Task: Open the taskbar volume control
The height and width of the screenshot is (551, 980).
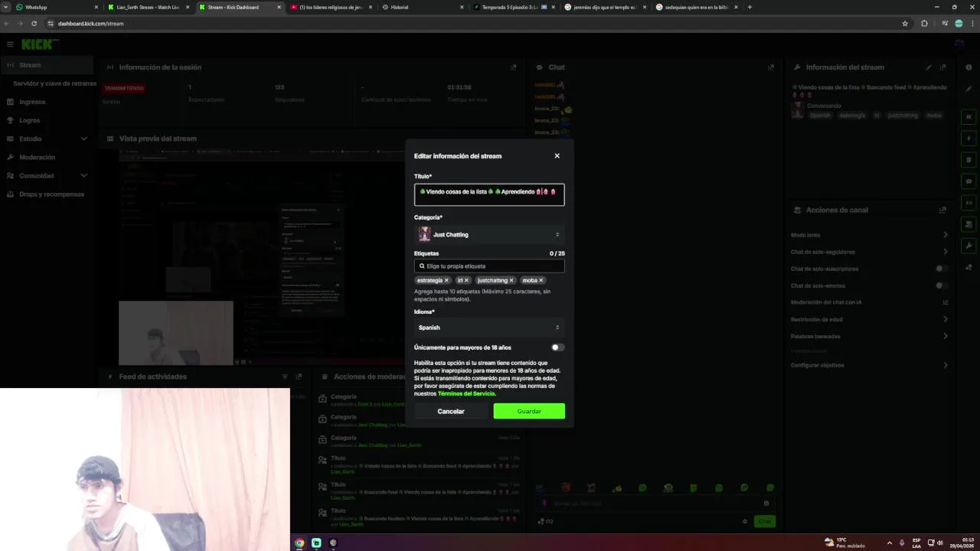Action: pyautogui.click(x=939, y=543)
